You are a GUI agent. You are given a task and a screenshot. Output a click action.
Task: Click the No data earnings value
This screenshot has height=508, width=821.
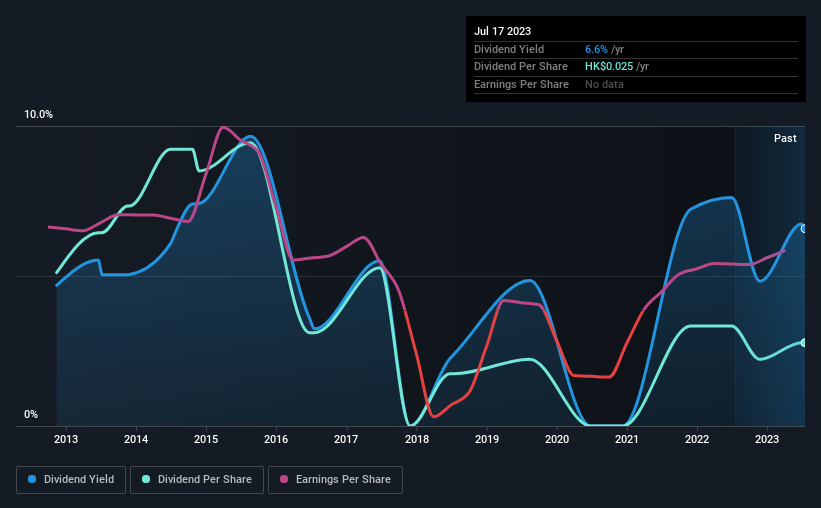[x=604, y=84]
